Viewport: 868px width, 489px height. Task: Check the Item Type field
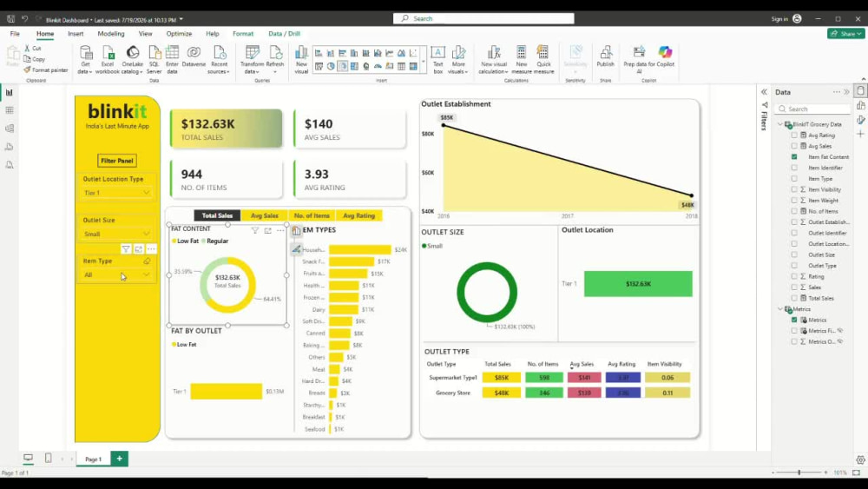pos(794,179)
